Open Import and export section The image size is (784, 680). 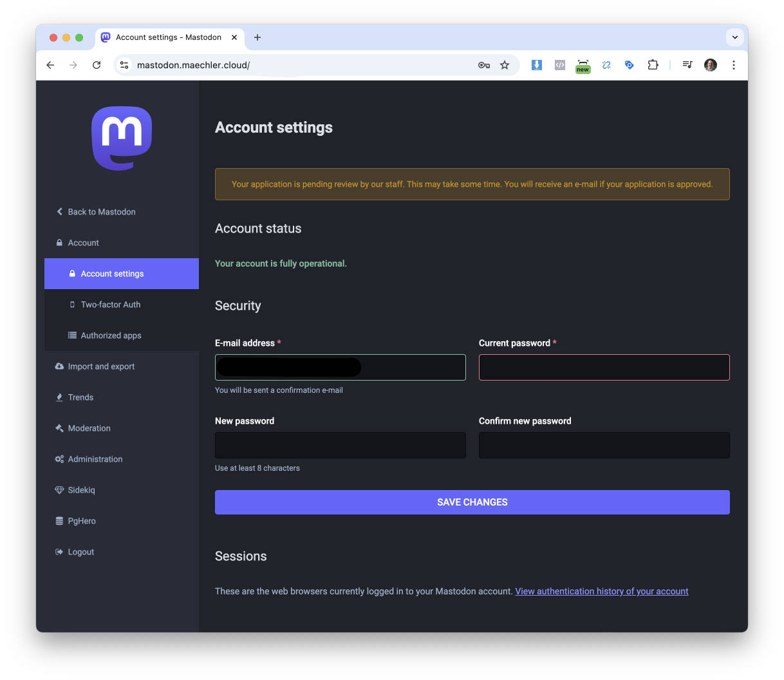(101, 366)
